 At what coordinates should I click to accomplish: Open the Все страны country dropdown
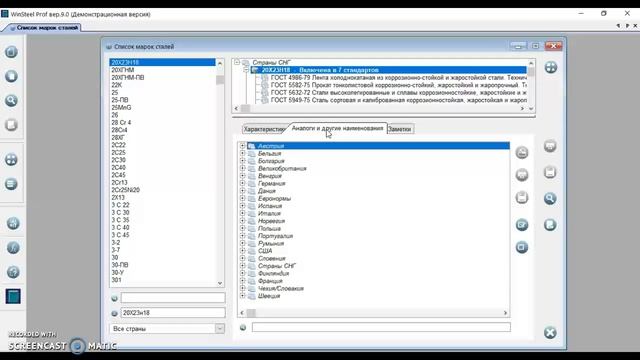coord(220,329)
